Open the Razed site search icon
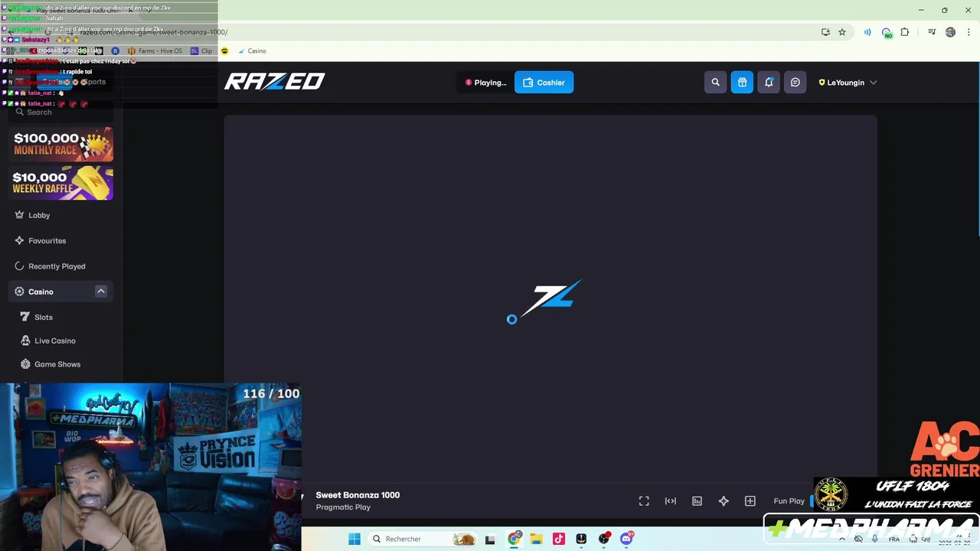Viewport: 980px width, 551px height. (x=715, y=83)
